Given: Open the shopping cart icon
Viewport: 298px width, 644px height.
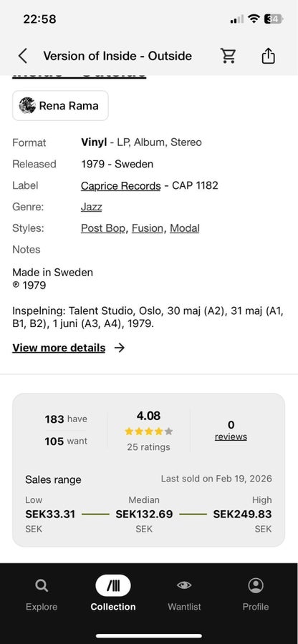Looking at the screenshot, I should pyautogui.click(x=228, y=55).
